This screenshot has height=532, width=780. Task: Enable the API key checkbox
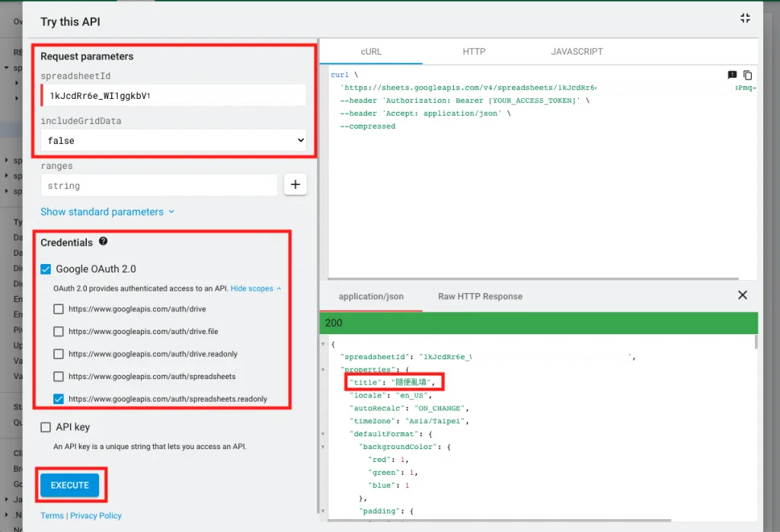pyautogui.click(x=46, y=427)
